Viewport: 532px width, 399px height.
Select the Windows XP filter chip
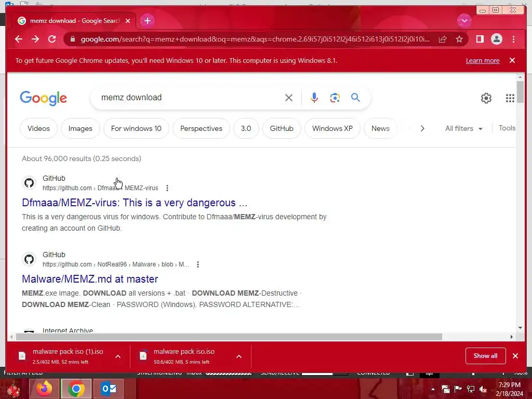point(332,129)
